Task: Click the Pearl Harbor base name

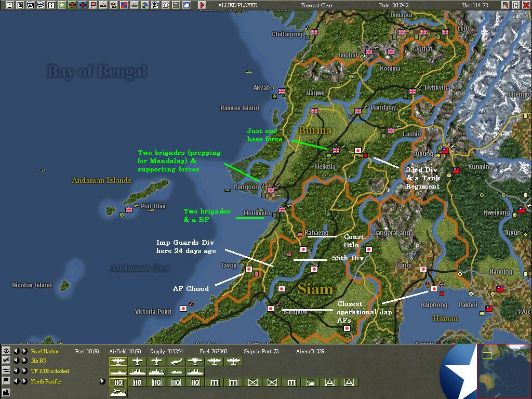Action: click(x=45, y=351)
